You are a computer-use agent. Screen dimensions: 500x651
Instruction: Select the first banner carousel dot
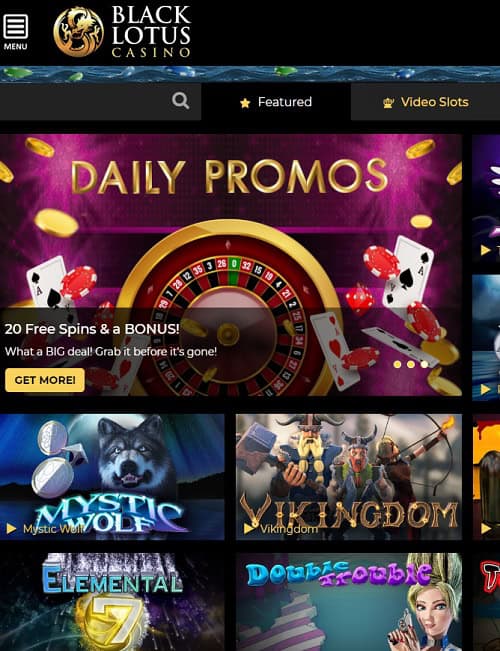[397, 365]
